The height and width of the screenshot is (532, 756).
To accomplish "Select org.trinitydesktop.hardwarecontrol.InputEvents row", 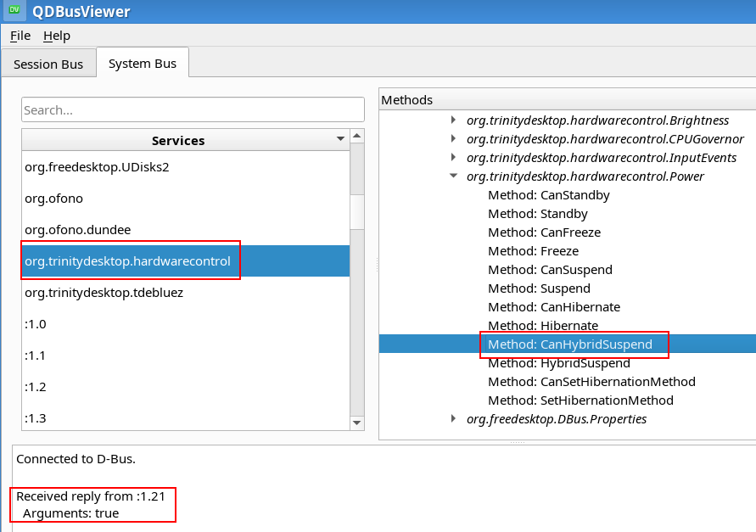I will tap(602, 158).
